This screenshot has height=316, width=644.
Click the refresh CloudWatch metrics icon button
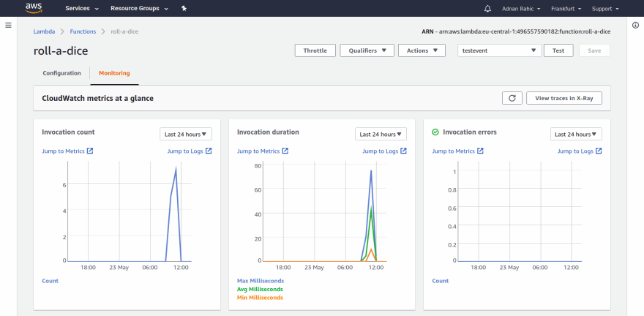coord(512,98)
